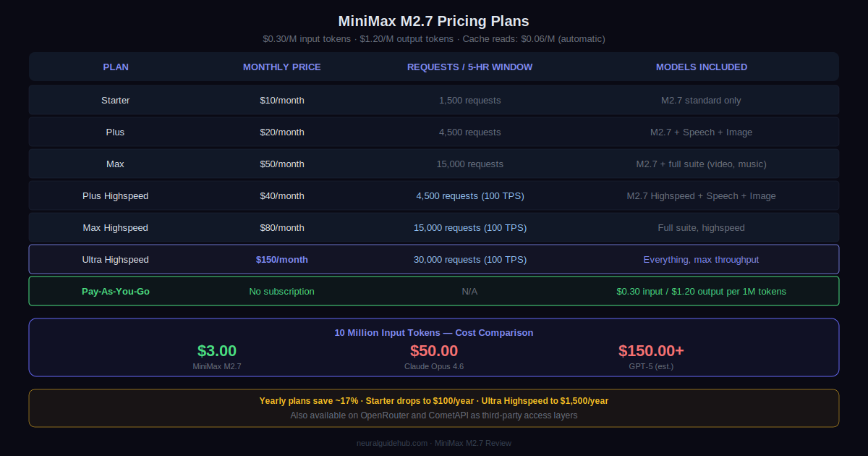Select the Starter plan name
This screenshot has height=456, width=868.
tap(116, 101)
